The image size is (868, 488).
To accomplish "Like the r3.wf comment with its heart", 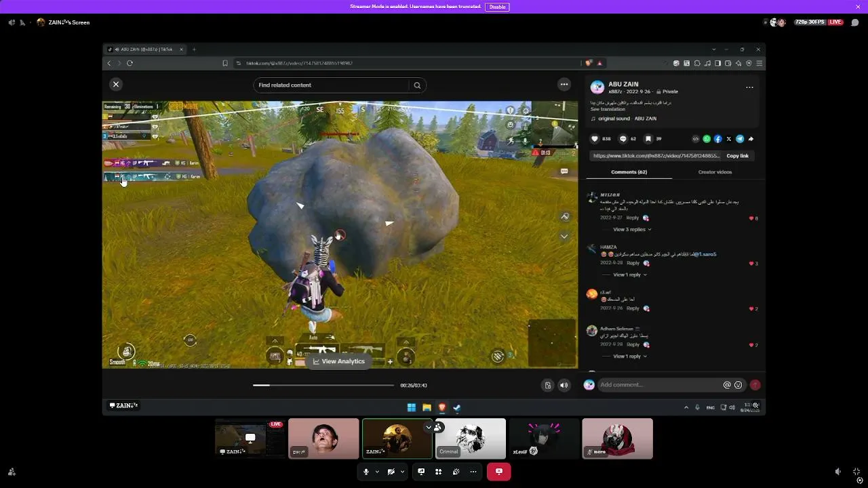I will pos(751,309).
